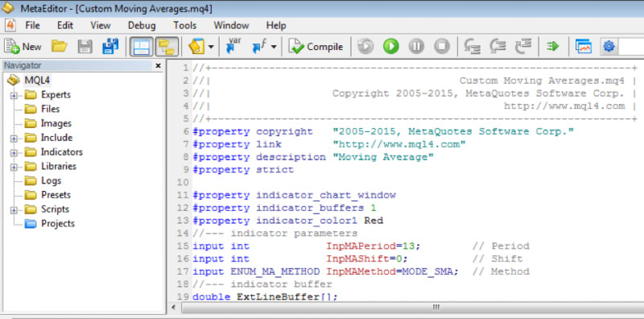Viewport: 644px width, 319px height.
Task: Expand the Libraries folder
Action: (x=14, y=168)
